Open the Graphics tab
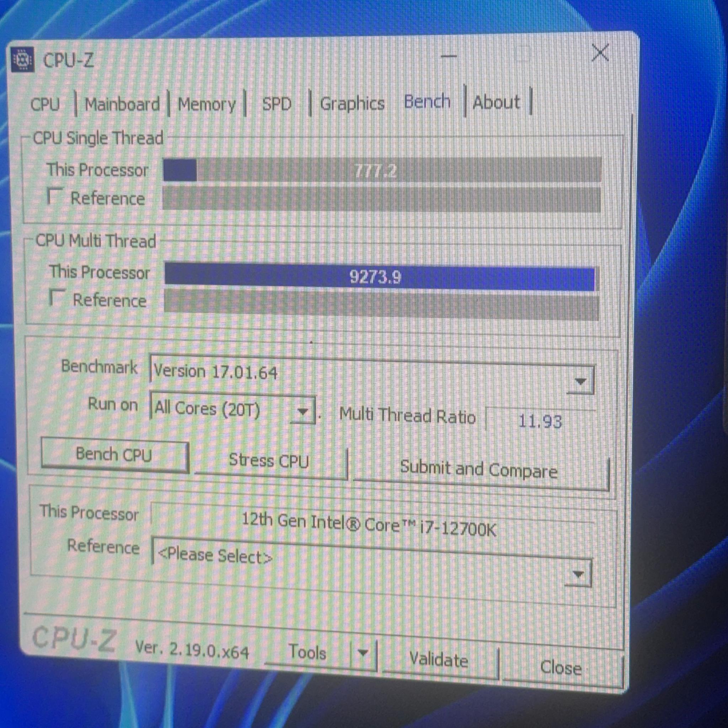 (x=352, y=104)
